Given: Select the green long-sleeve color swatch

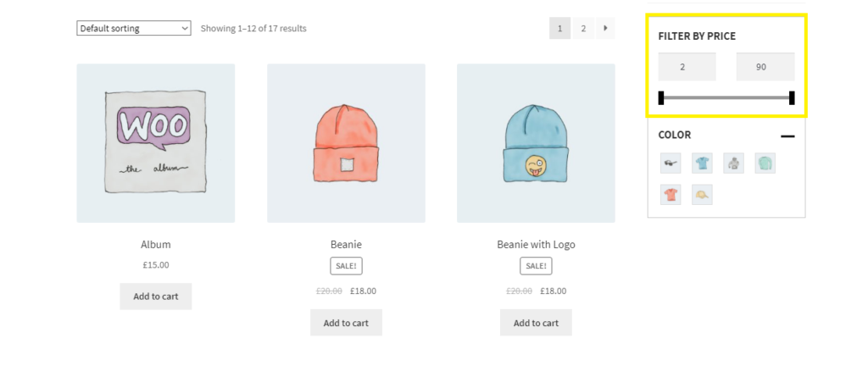Looking at the screenshot, I should pyautogui.click(x=765, y=164).
